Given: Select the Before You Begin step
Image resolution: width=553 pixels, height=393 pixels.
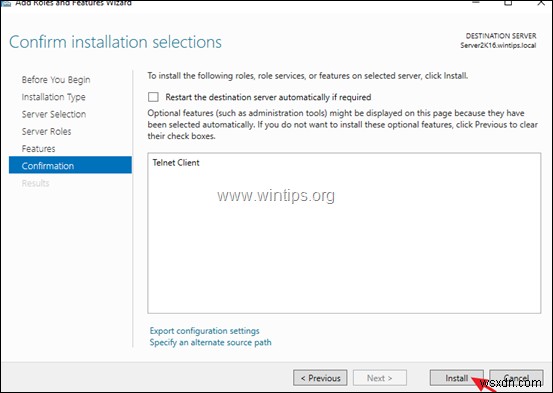Looking at the screenshot, I should point(56,80).
